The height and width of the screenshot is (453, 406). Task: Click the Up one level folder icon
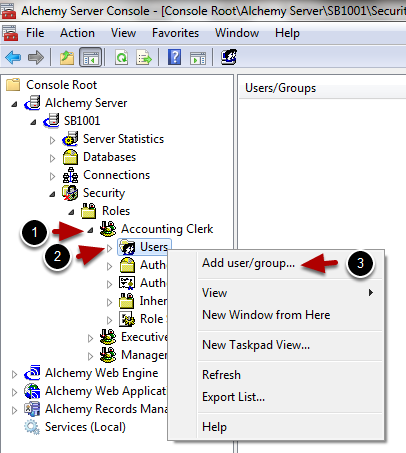pos(67,57)
